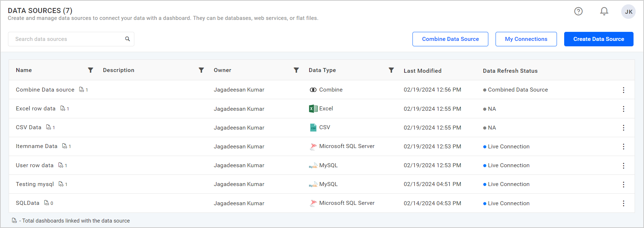Viewport: 644px width, 228px height.
Task: Open the SQLData entry
Action: [27, 203]
